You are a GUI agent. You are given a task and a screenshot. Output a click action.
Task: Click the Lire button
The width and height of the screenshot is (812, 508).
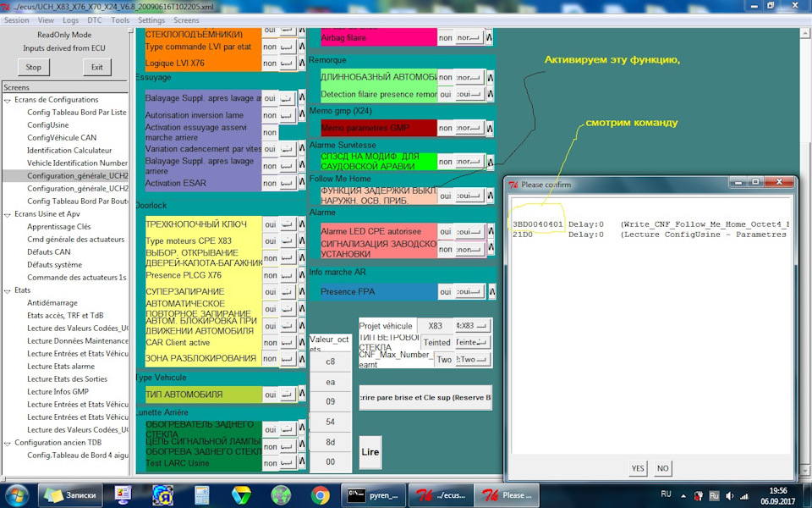pyautogui.click(x=370, y=452)
